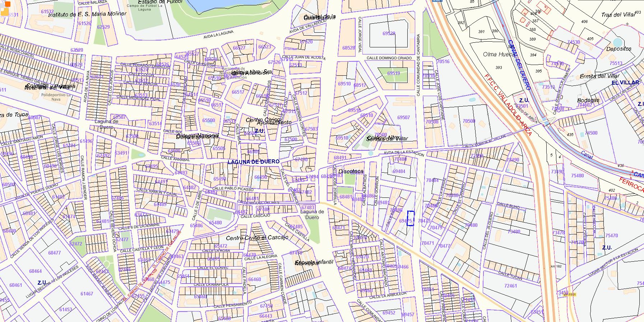
Task: Select the blue highlighted parcel rectangle
Action: 411,218
